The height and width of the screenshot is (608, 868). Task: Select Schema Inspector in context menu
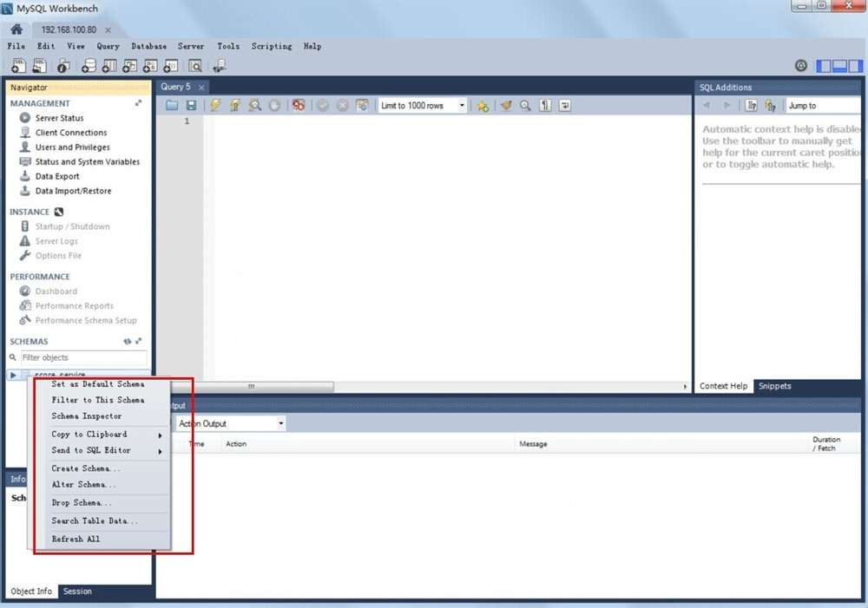(87, 416)
